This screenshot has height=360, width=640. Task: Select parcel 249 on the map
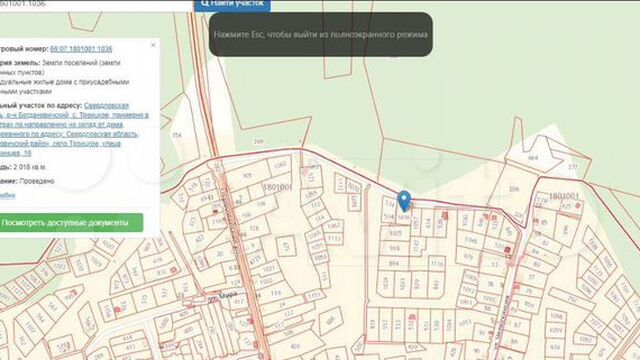pos(259,141)
